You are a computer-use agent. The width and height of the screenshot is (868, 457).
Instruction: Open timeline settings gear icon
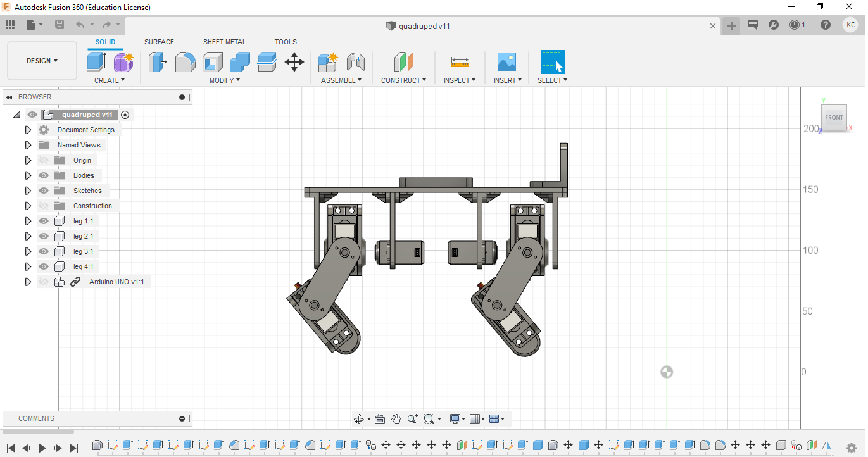click(852, 447)
